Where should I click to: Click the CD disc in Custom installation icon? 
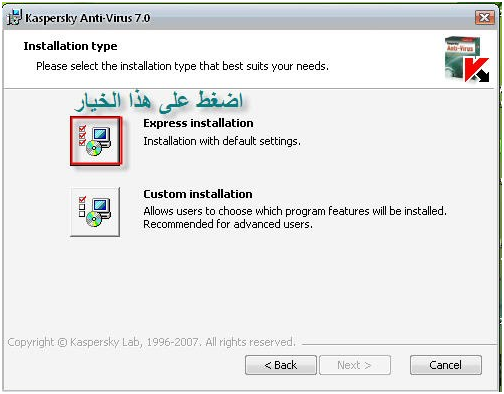tap(94, 219)
